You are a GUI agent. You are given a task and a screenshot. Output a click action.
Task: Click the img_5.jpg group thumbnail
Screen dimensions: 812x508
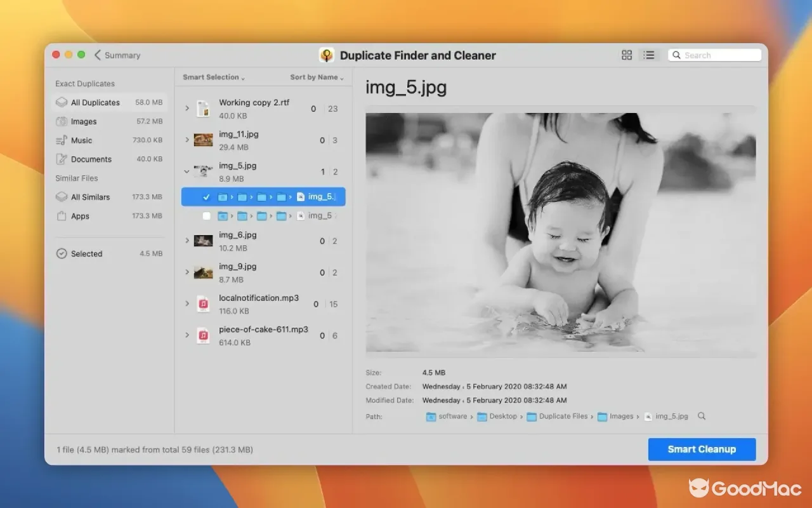[203, 171]
